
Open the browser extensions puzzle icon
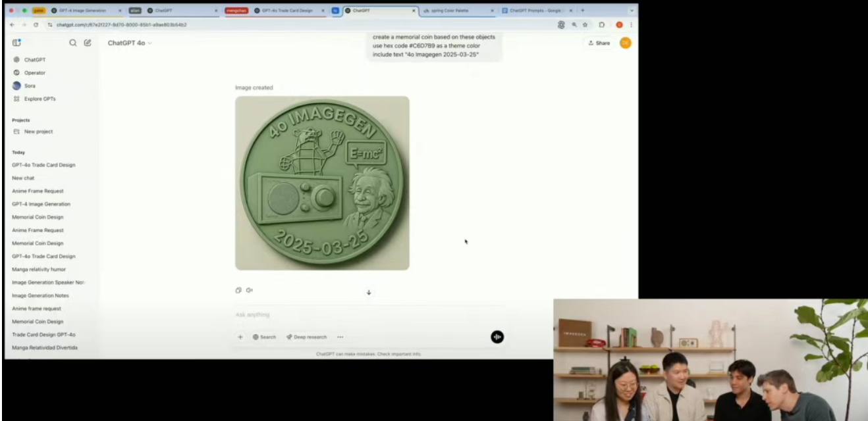(x=602, y=24)
